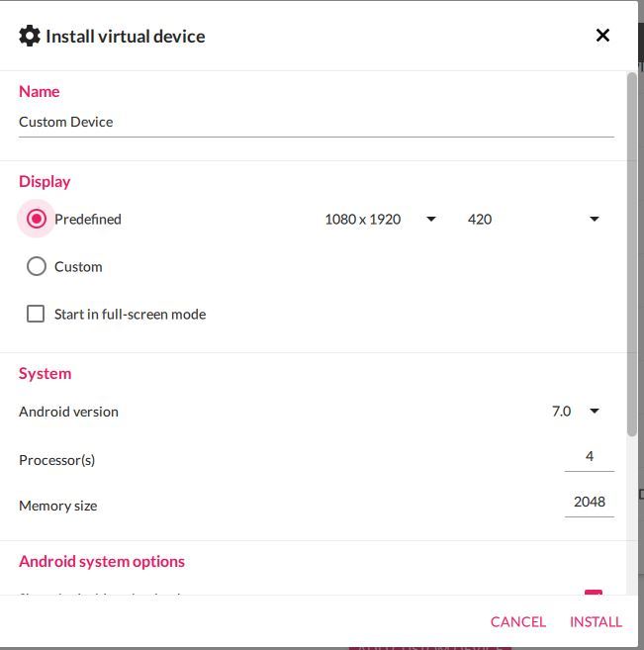Open the 1080 x 1920 resolution dropdown
This screenshot has height=650, width=644.
click(380, 219)
